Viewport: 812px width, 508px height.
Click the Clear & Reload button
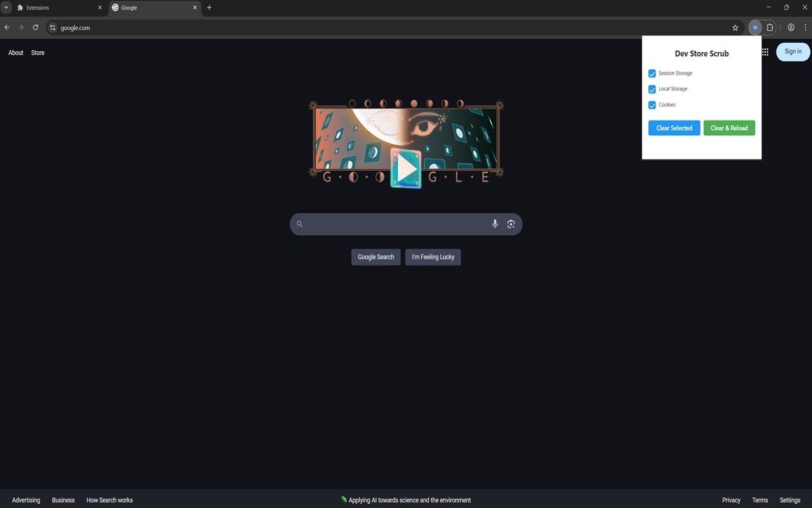pyautogui.click(x=729, y=128)
